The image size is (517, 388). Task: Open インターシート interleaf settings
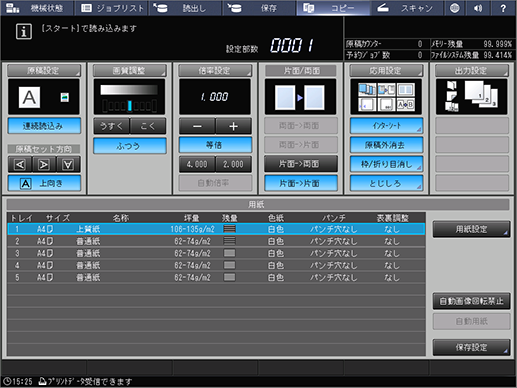pyautogui.click(x=386, y=126)
